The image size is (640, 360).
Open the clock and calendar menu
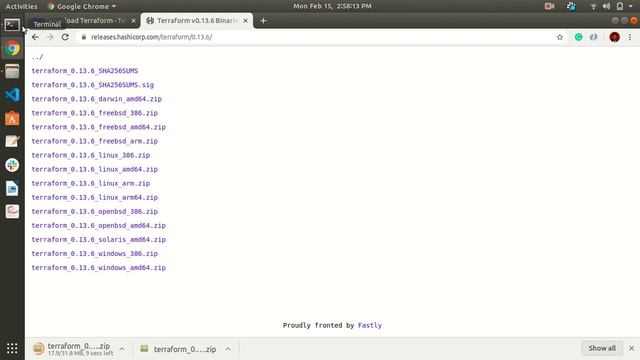(332, 6)
